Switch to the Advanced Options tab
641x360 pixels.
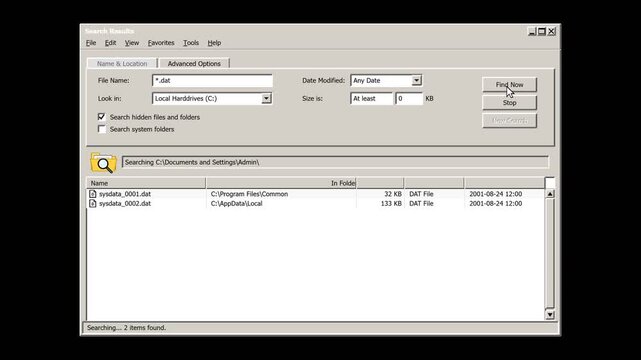(x=194, y=64)
